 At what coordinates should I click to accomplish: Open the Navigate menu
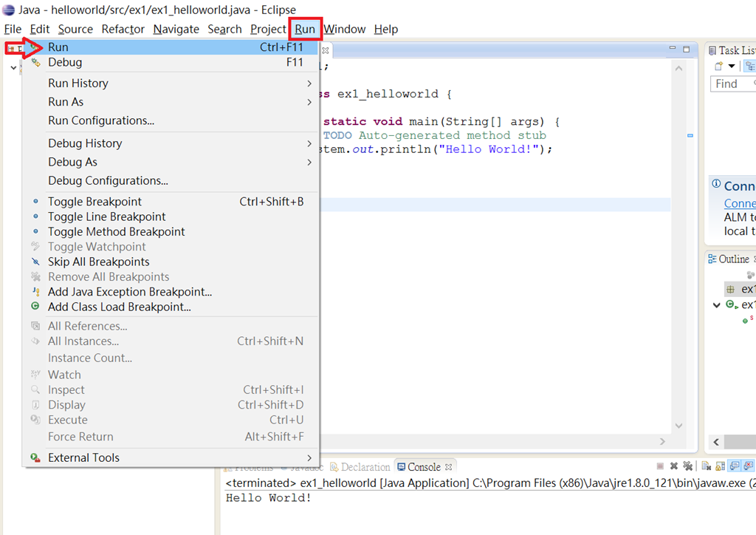(176, 30)
